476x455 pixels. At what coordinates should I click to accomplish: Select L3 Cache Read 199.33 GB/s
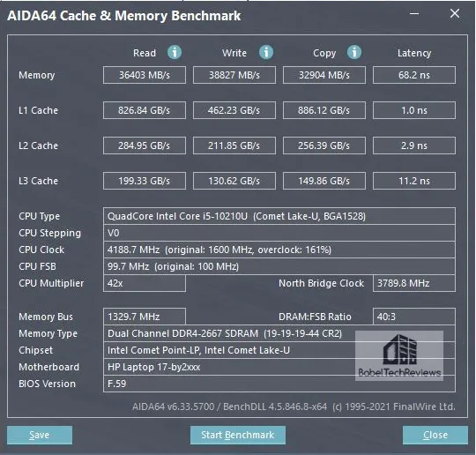(x=145, y=181)
